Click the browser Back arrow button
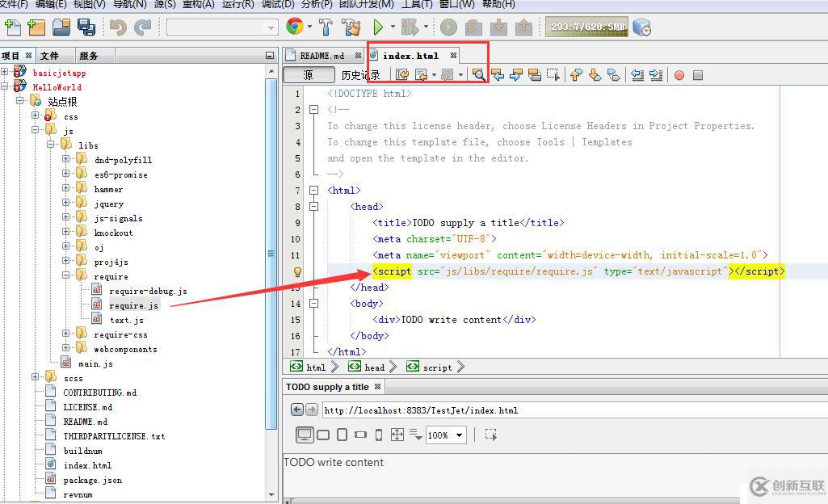828x504 pixels. click(x=297, y=409)
